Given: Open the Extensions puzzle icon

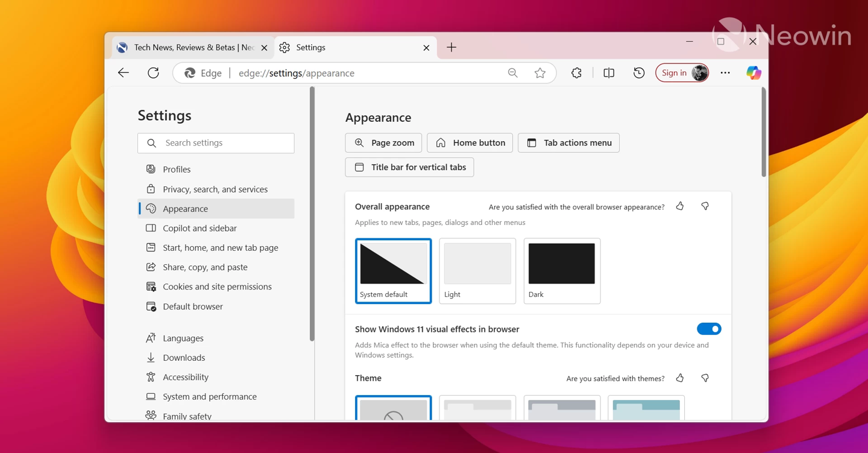Looking at the screenshot, I should (x=576, y=73).
